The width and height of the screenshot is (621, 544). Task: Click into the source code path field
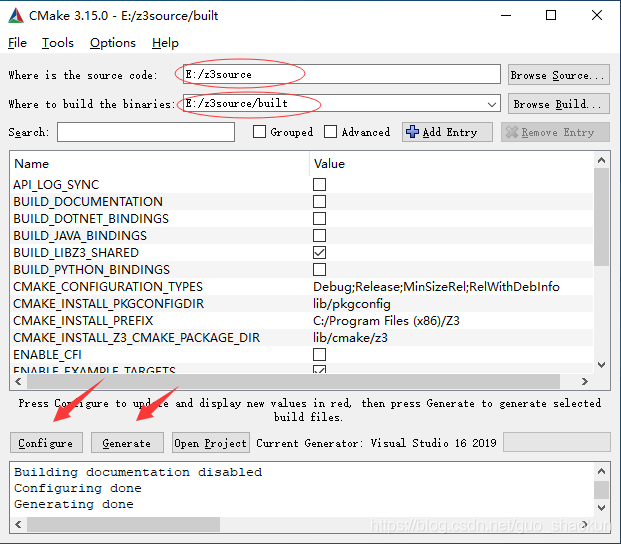point(341,74)
